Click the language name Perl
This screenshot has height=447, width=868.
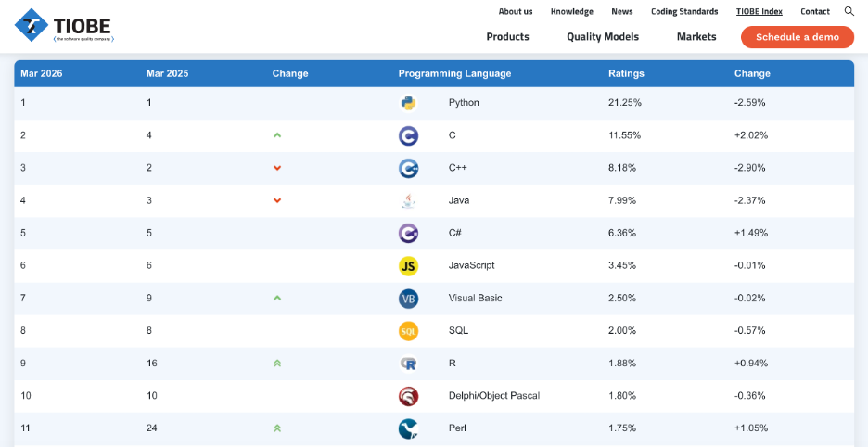click(x=456, y=428)
